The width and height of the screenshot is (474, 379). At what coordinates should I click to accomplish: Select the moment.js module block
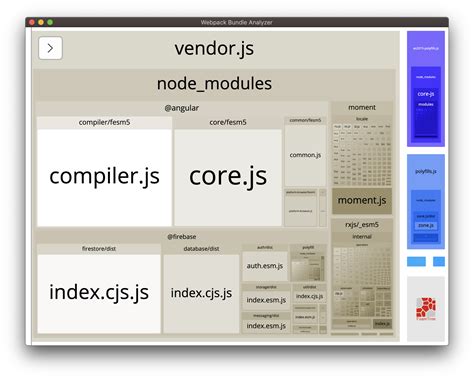point(362,201)
